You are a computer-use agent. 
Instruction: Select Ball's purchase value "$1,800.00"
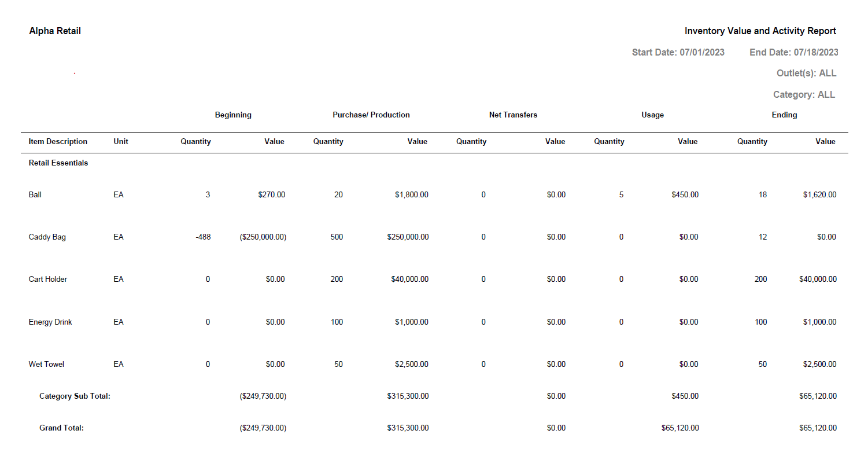tap(412, 195)
